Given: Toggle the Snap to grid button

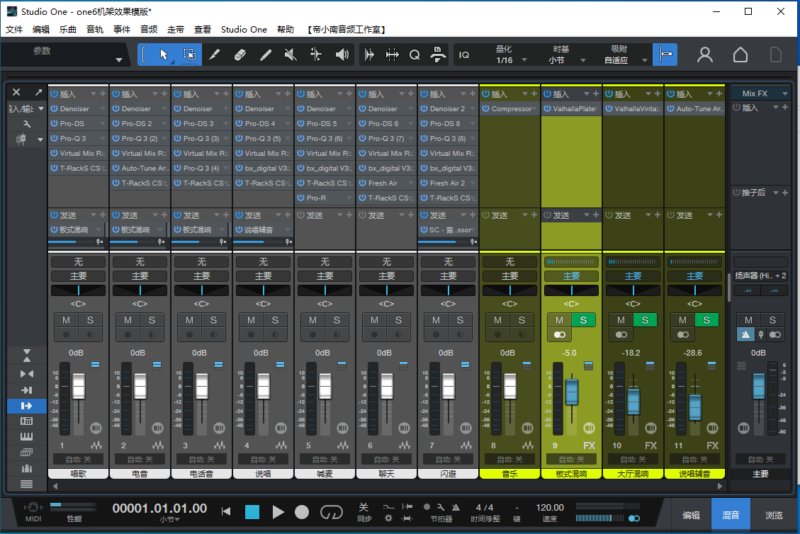Looking at the screenshot, I should 665,54.
